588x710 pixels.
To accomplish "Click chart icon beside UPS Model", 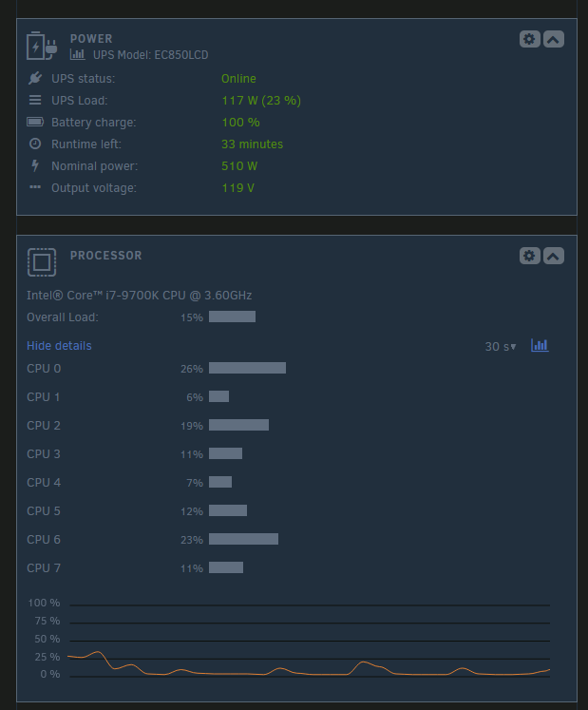I will [x=77, y=54].
